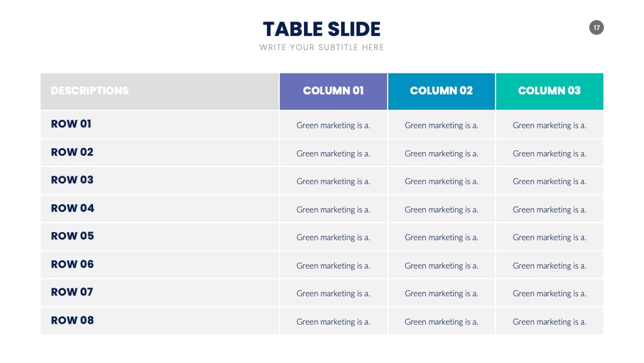Viewport: 644px width, 363px height.
Task: Select the DESCRIPTIONS header cell
Action: (x=160, y=91)
